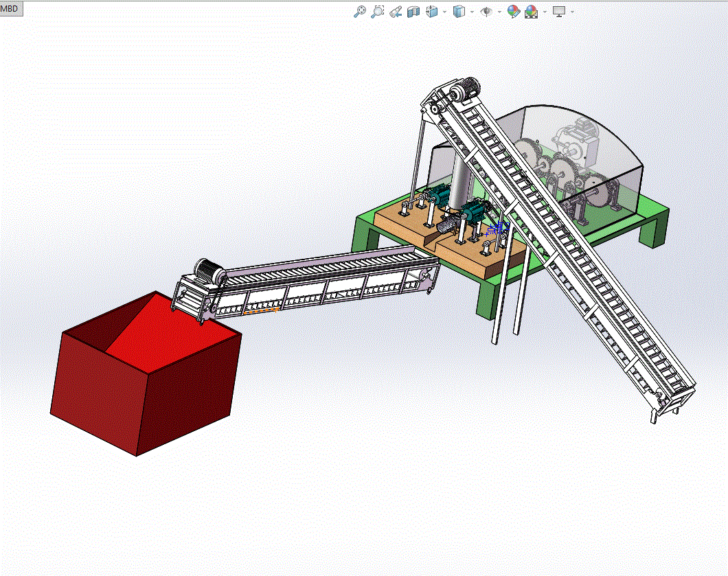Screen dimensions: 728x576
Task: Click the Apply Scene icon
Action: (531, 12)
